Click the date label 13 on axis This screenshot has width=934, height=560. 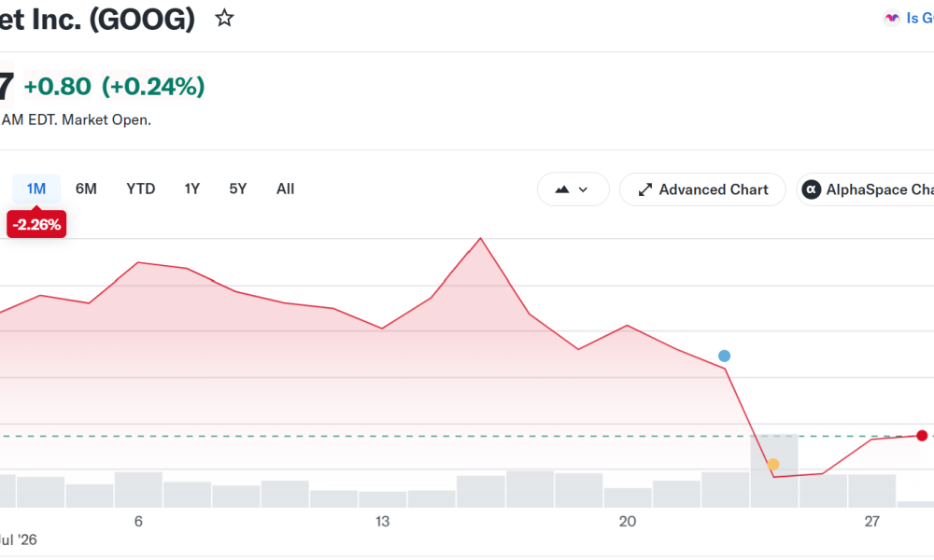tap(382, 522)
